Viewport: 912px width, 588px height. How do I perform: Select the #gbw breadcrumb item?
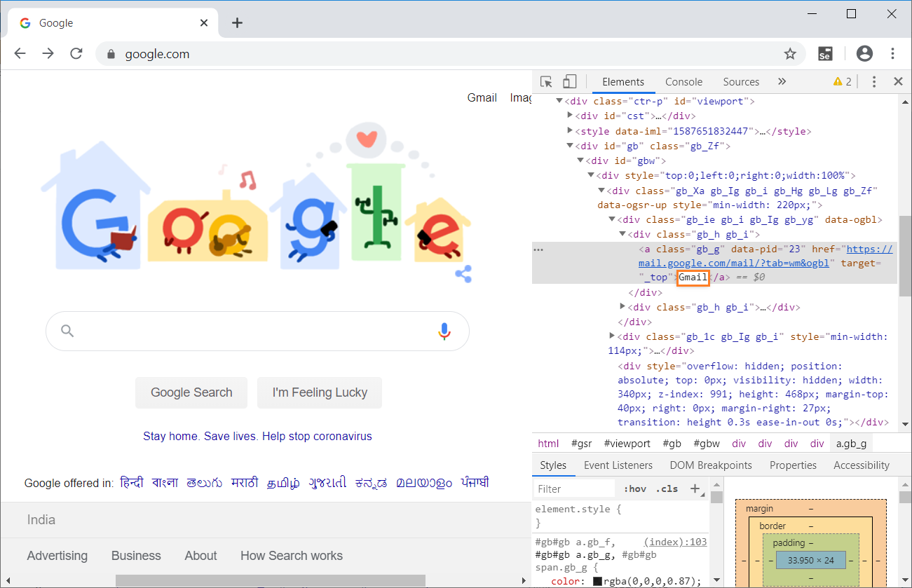707,444
